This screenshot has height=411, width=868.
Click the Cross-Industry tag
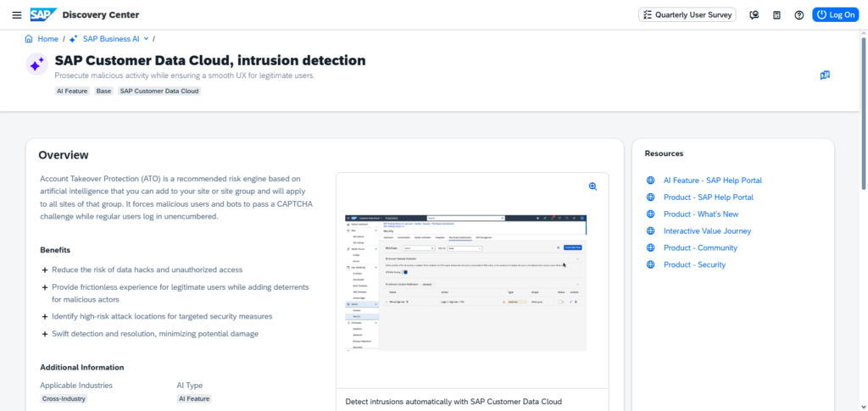(64, 398)
